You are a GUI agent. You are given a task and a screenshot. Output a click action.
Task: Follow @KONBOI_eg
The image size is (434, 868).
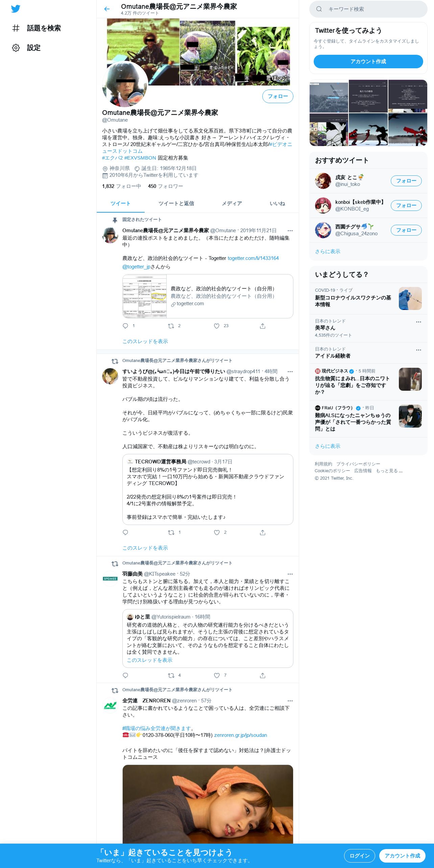(406, 206)
